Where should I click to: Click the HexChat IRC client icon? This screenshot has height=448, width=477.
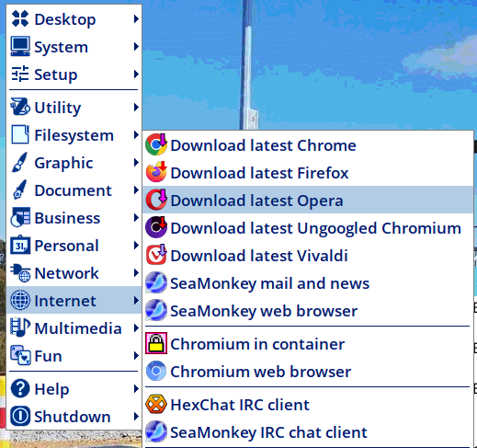tap(156, 404)
